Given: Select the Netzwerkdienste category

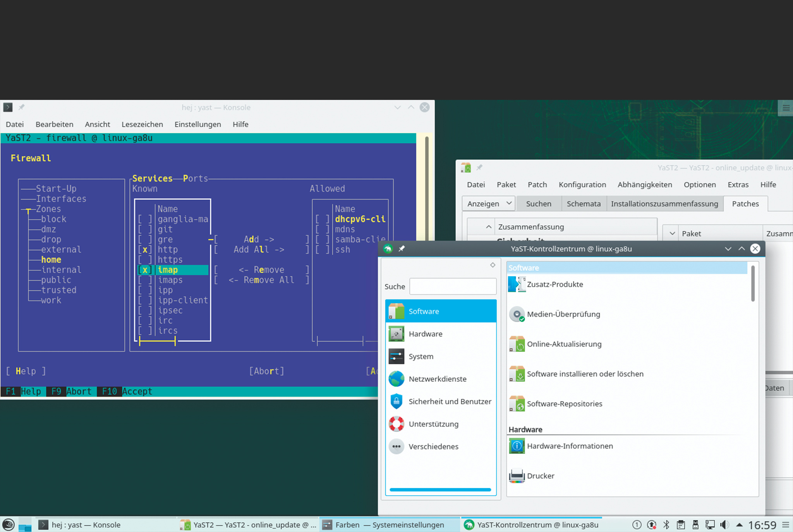Looking at the screenshot, I should 437,379.
